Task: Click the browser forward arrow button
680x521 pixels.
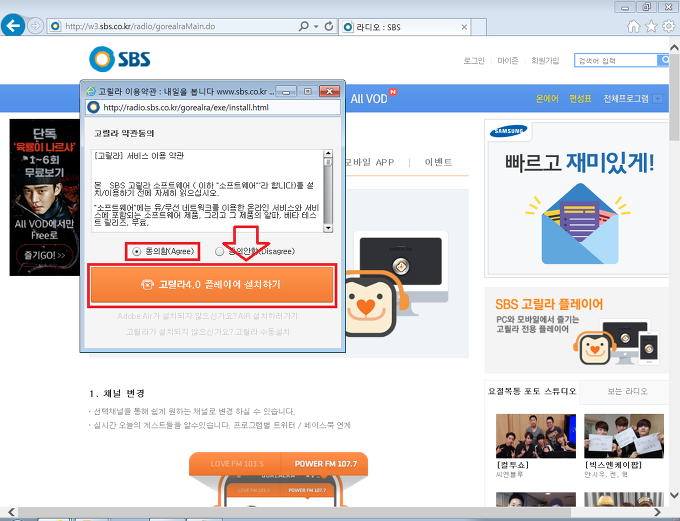Action: 36,26
